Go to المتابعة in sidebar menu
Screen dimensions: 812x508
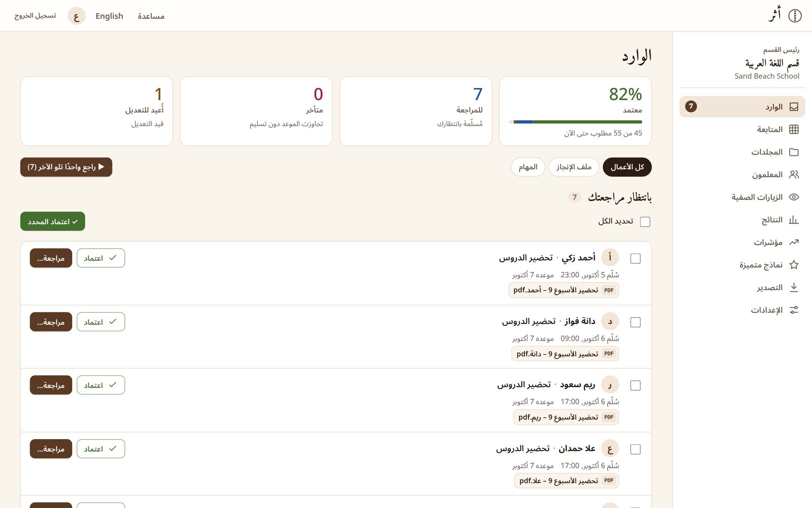(x=742, y=129)
